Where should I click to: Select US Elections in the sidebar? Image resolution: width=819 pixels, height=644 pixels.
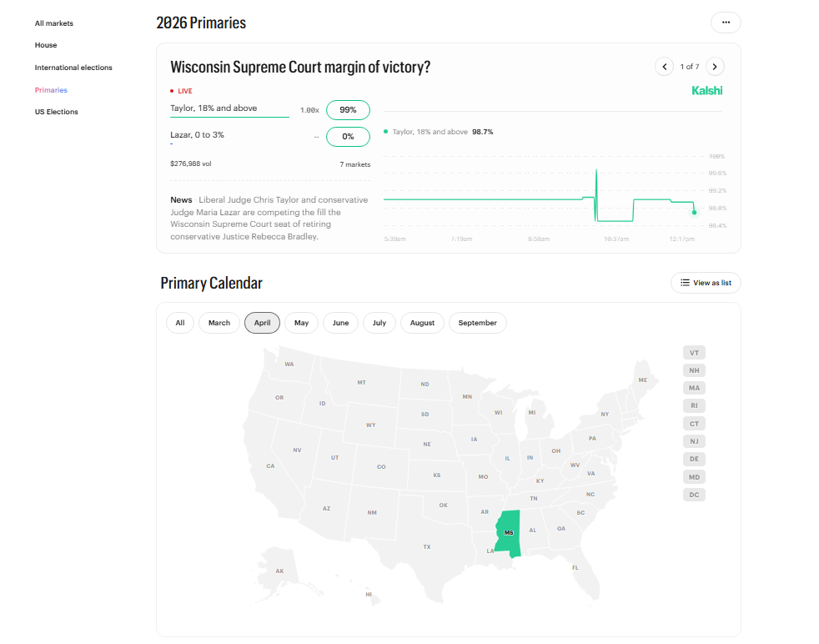click(54, 111)
